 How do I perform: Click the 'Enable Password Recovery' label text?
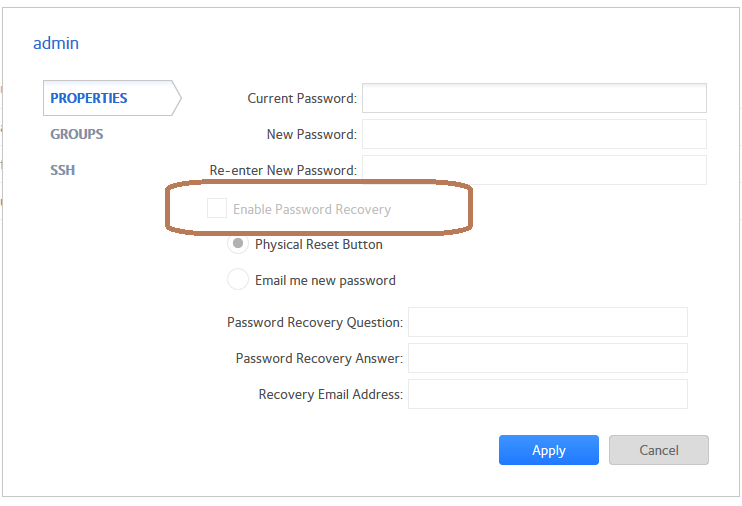pyautogui.click(x=312, y=209)
